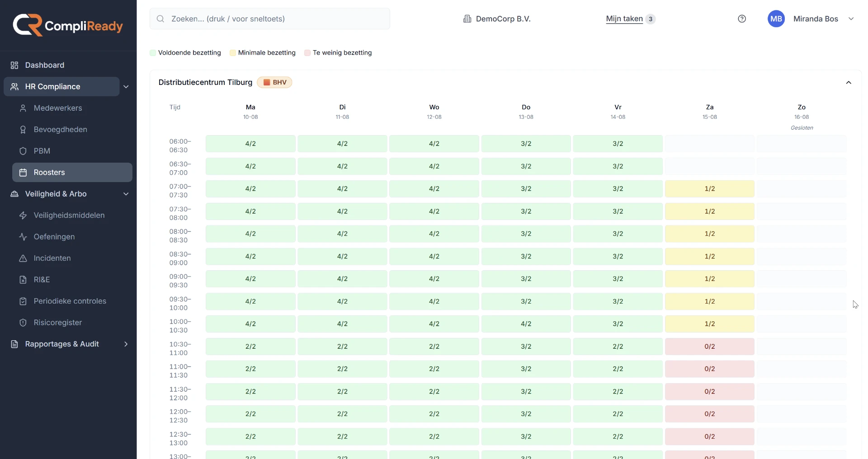
Task: Collapse the Veiligheid & Arbo section
Action: click(x=126, y=194)
